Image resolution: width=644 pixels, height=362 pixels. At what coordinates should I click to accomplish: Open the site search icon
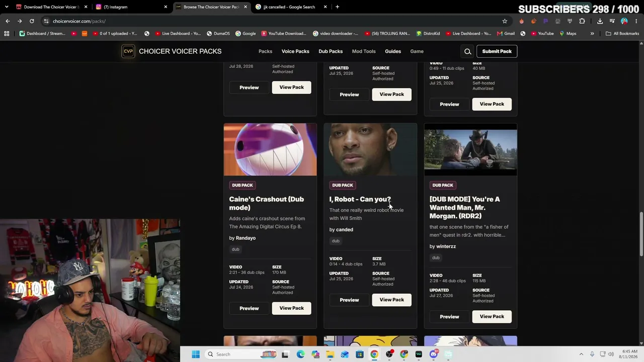pyautogui.click(x=467, y=51)
